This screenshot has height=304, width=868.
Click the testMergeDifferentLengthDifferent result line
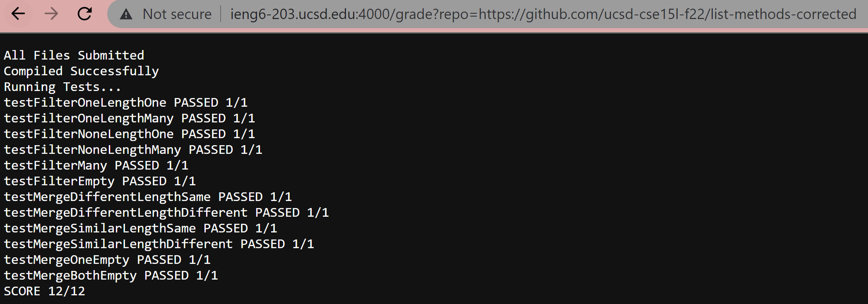point(166,213)
